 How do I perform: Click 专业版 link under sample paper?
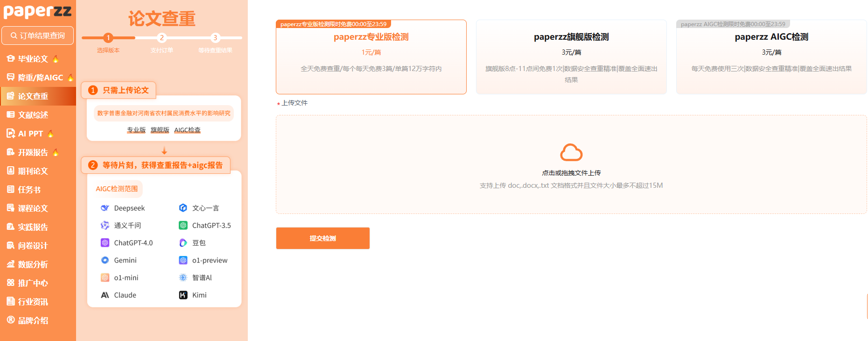136,130
